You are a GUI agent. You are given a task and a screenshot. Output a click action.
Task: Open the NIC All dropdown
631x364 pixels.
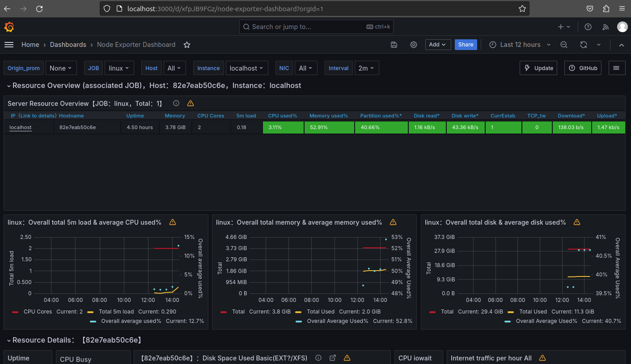click(x=306, y=68)
